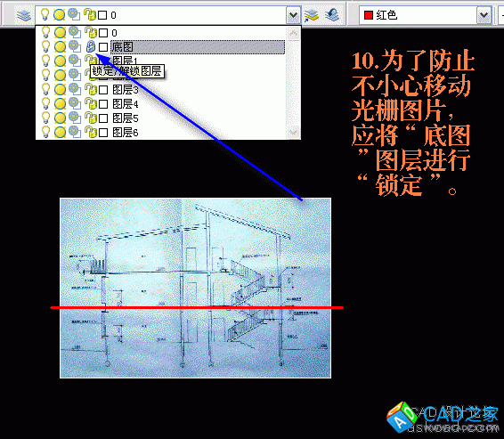
Task: Open the 红色 color dropdown
Action: (x=484, y=15)
